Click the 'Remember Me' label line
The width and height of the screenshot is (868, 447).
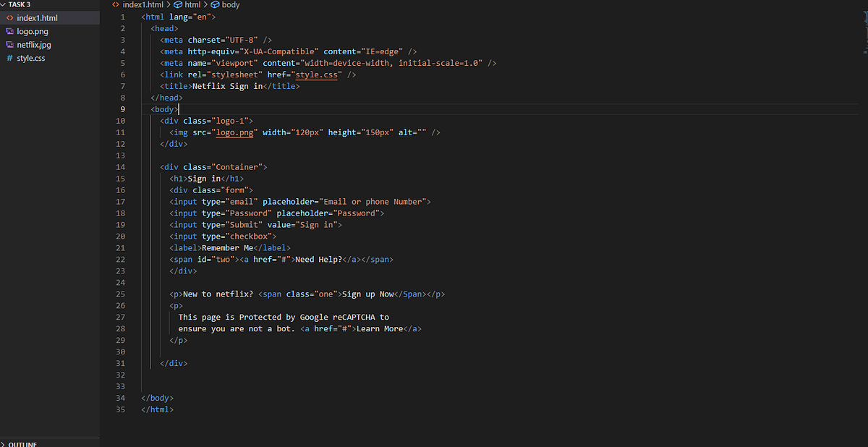pos(230,248)
